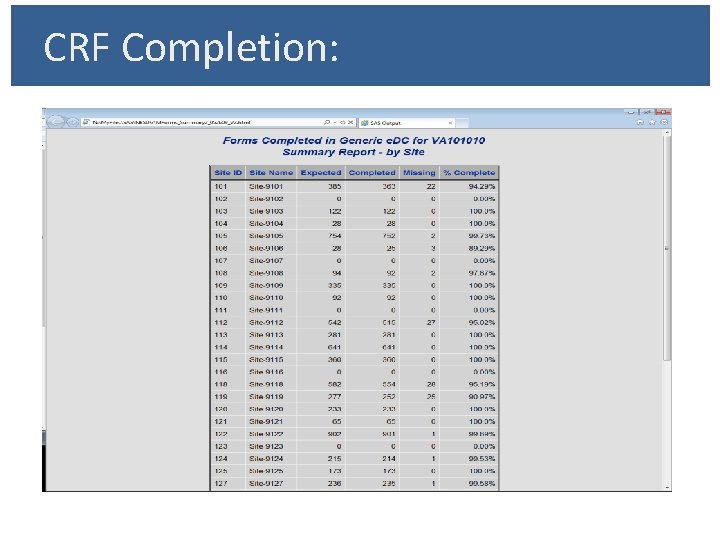Viewport: 720px width, 540px height.
Task: Select Expected value 385 for Site-9101
Action: [335, 186]
